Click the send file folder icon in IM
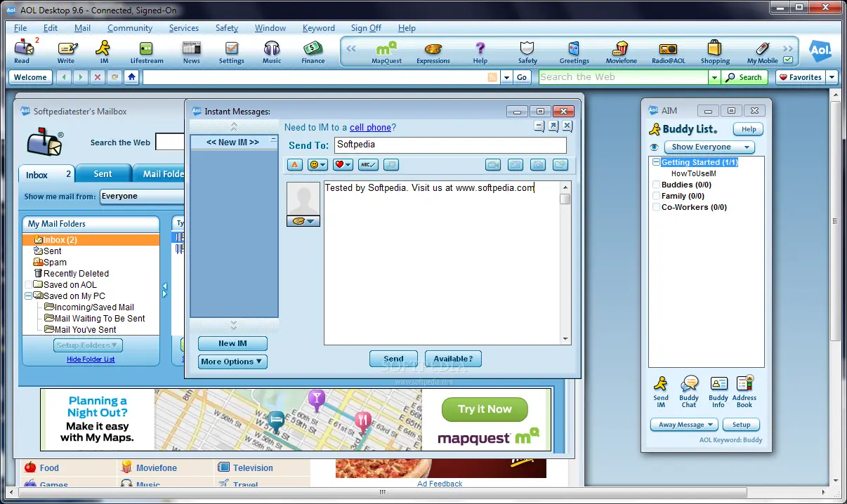Screen dimensions: 847x504 560,164
